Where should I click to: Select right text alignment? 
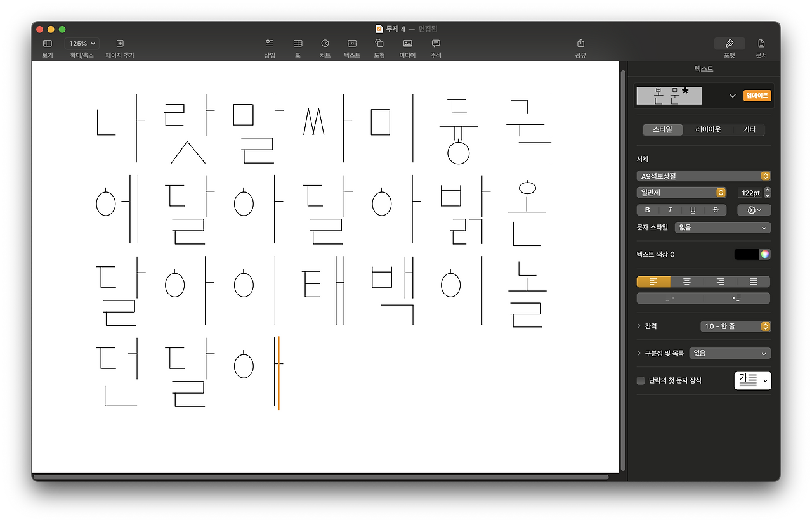pyautogui.click(x=721, y=281)
